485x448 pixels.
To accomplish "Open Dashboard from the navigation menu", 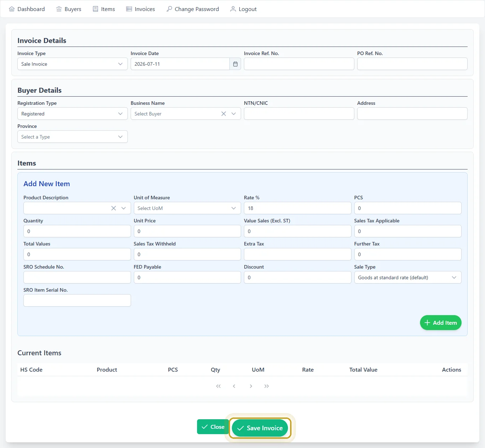I will (27, 9).
